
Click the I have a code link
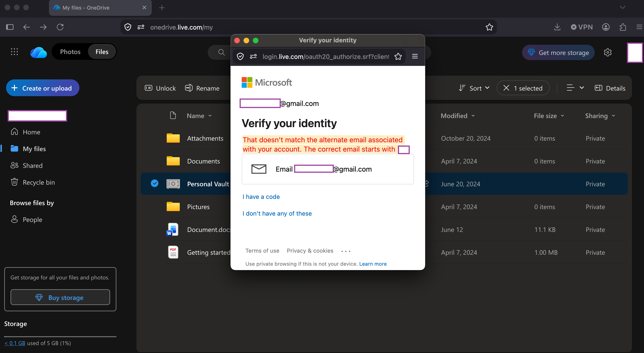[261, 197]
